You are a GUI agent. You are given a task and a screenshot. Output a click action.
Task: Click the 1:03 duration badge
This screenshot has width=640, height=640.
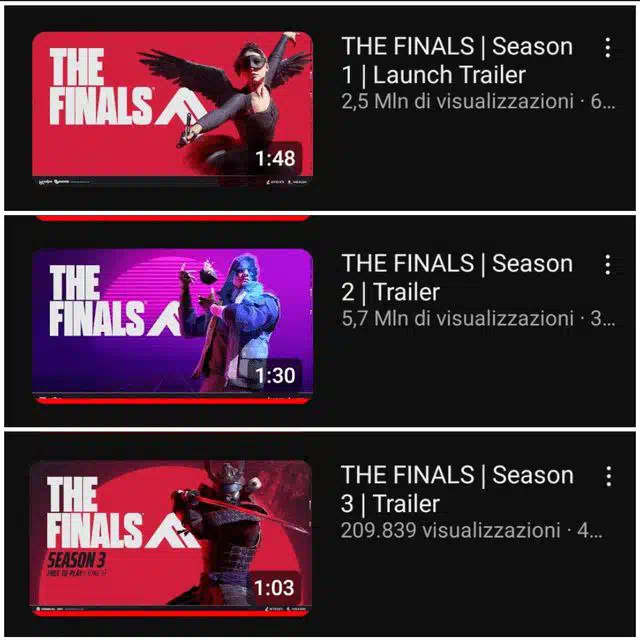[x=274, y=588]
